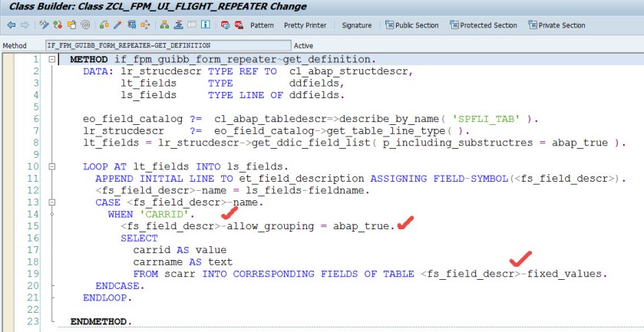The image size is (644, 332).
Task: Click the 'Active' status text
Action: (x=303, y=45)
